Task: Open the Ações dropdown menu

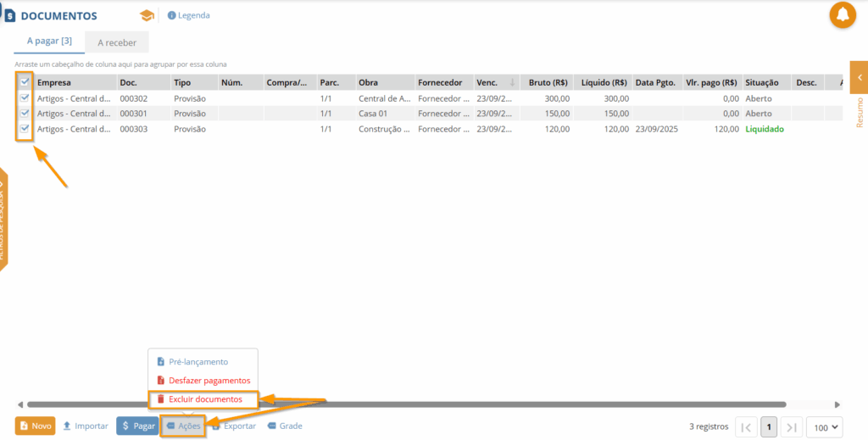Action: point(184,426)
